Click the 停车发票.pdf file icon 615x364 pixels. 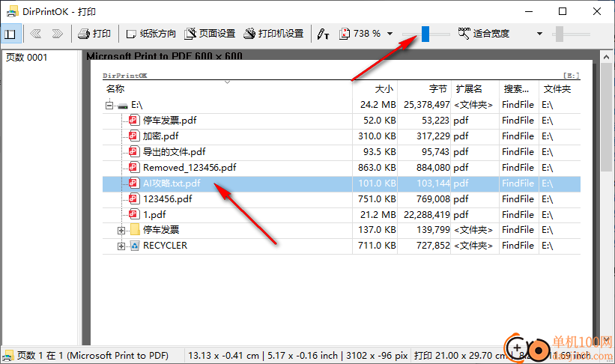coord(134,120)
